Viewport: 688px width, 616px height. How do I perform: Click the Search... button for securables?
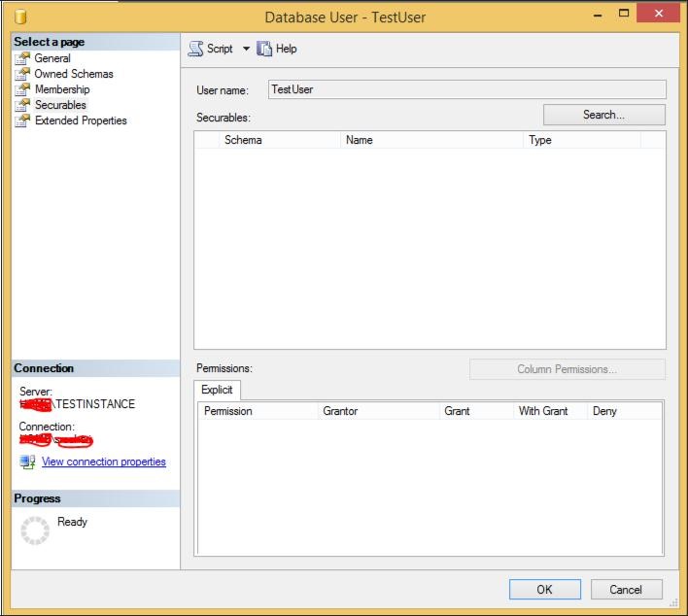[x=603, y=115]
